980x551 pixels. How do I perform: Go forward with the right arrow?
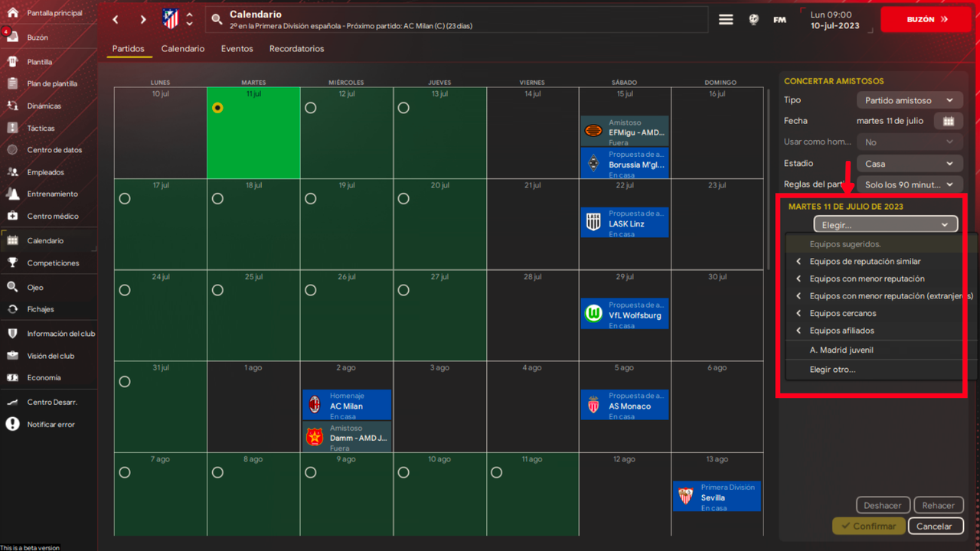click(143, 19)
